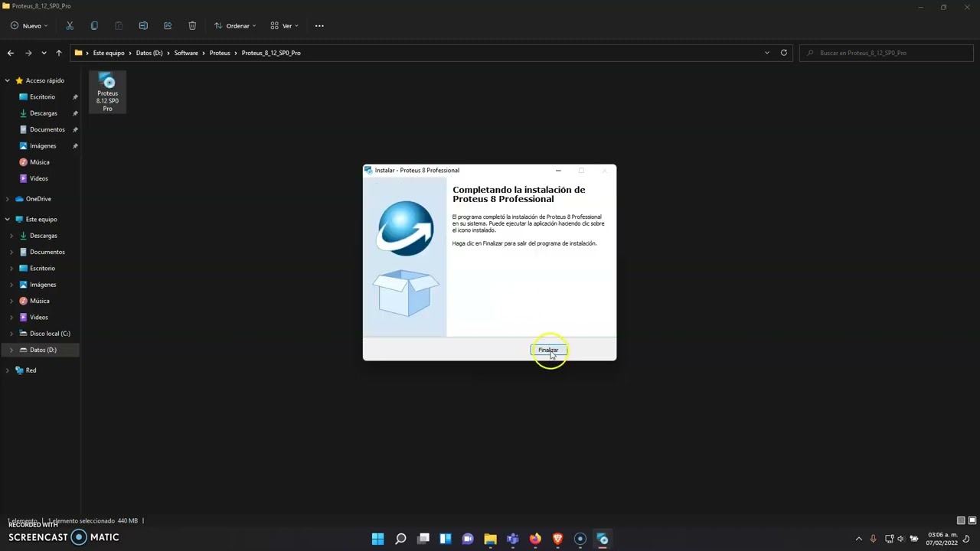
Task: Open Videos under Acceso rápido
Action: 38,178
